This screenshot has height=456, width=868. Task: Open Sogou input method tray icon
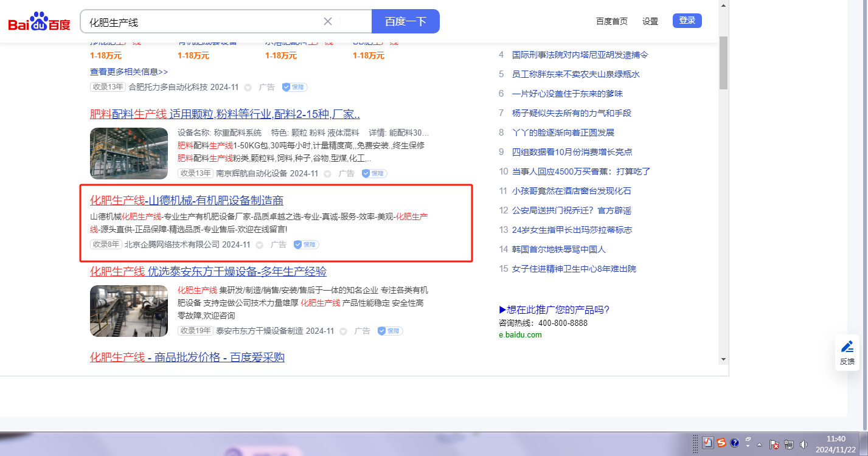721,443
